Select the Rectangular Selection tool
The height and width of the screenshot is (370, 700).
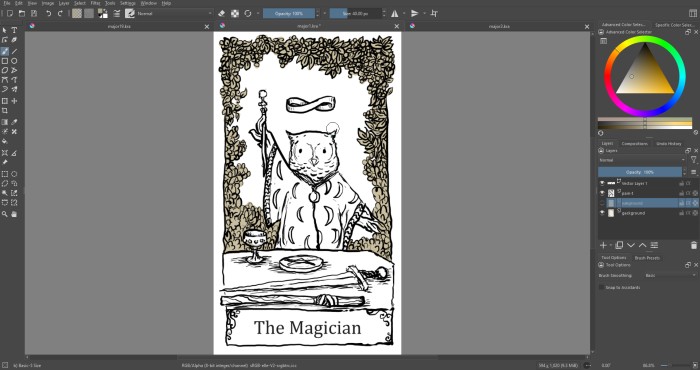(x=5, y=174)
